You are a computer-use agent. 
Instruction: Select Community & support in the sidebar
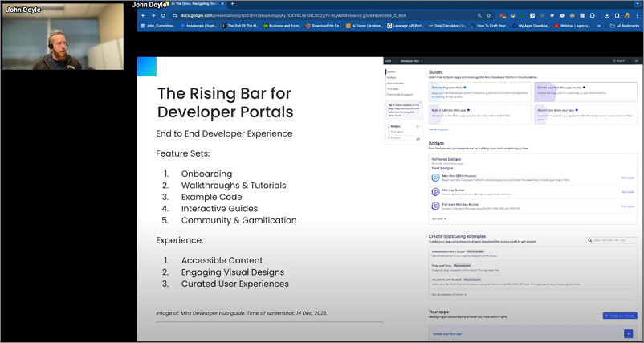point(400,95)
